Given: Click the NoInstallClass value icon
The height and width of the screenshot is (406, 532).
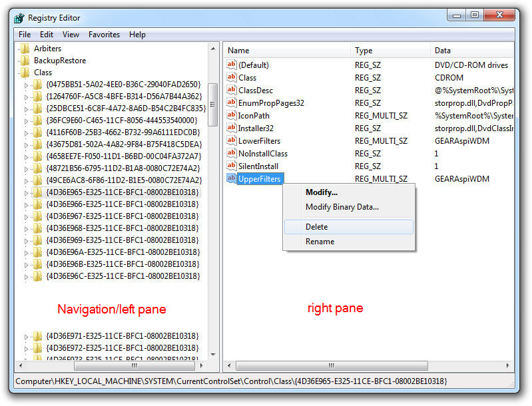Looking at the screenshot, I should click(232, 153).
